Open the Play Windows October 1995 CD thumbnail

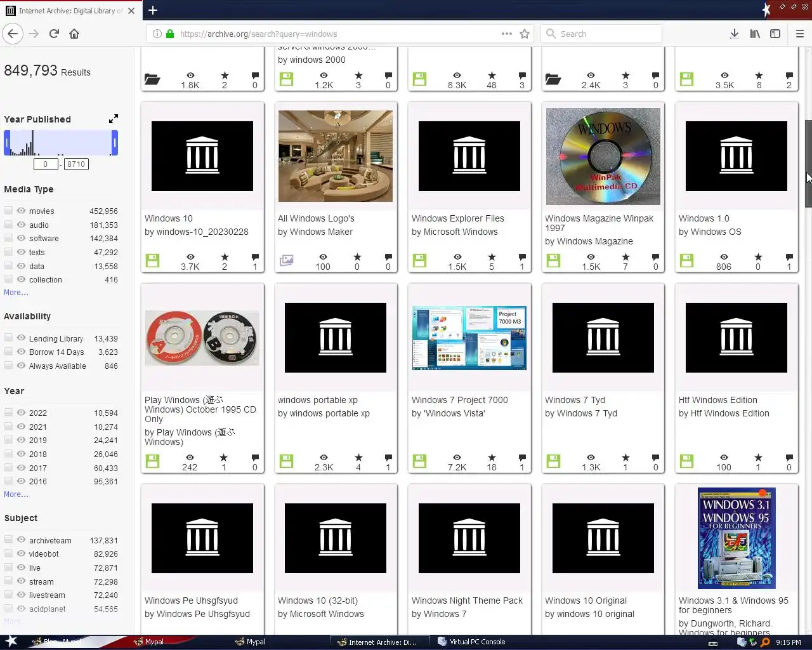(x=202, y=338)
